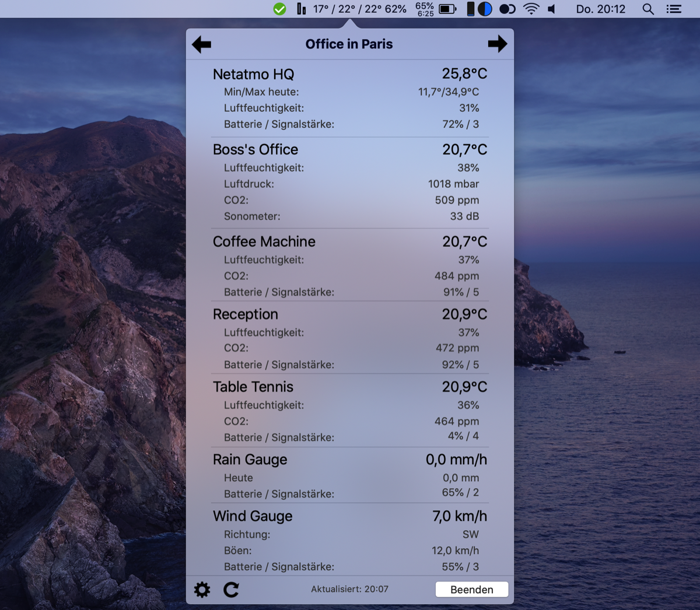
Task: Click the 17° / 22° / 22° 62% menu bar readout
Action: (x=360, y=9)
